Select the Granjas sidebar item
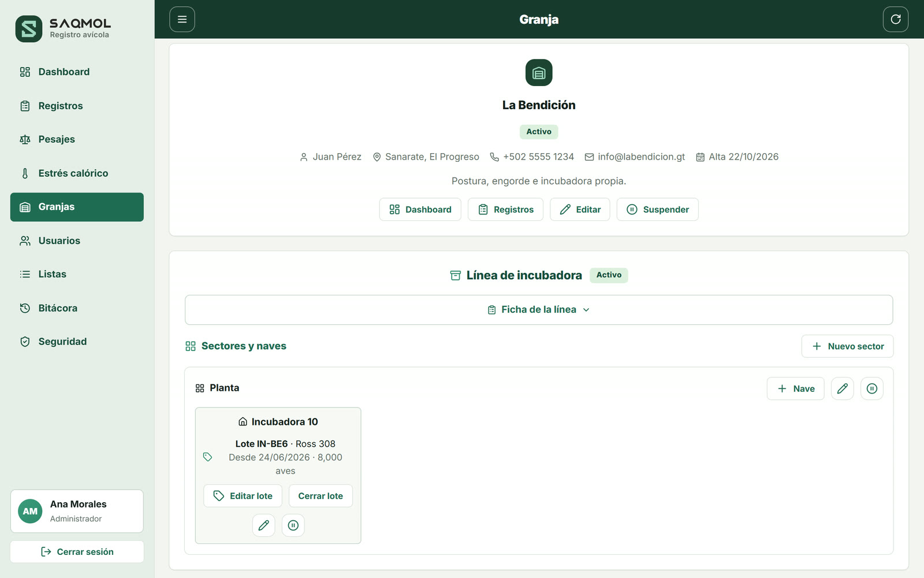The height and width of the screenshot is (578, 924). point(77,207)
